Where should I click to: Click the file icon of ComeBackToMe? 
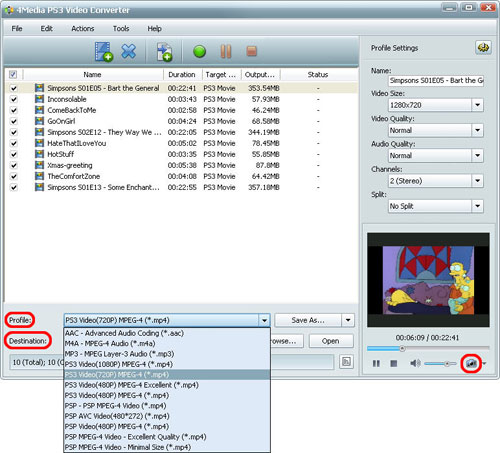click(39, 110)
